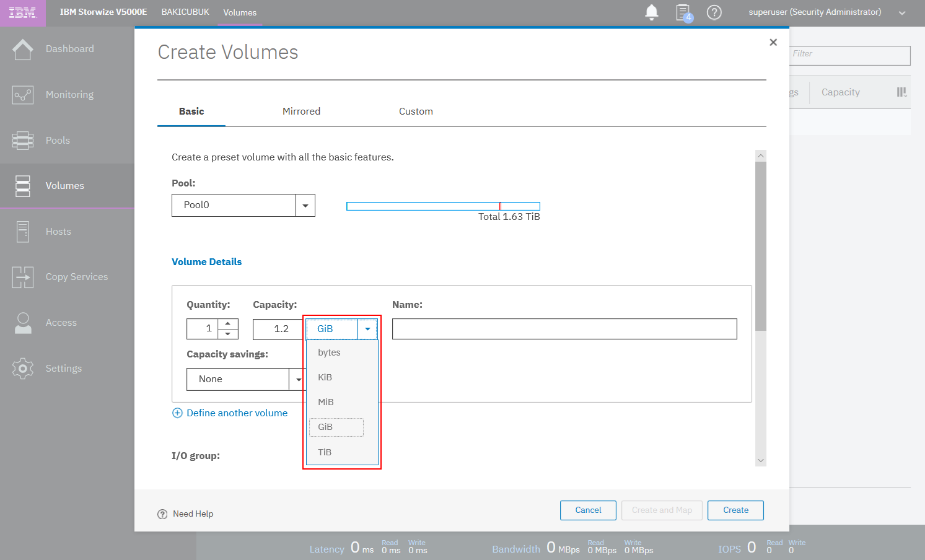Click the dialog vertical scrollbar thumb
Screen dimensions: 925x560
coord(761,246)
